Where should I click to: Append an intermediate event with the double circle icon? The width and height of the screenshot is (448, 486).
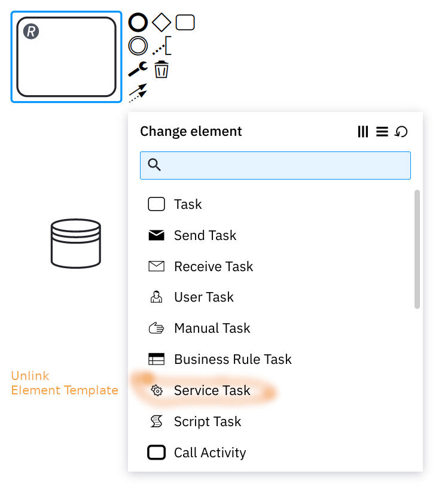tap(138, 46)
